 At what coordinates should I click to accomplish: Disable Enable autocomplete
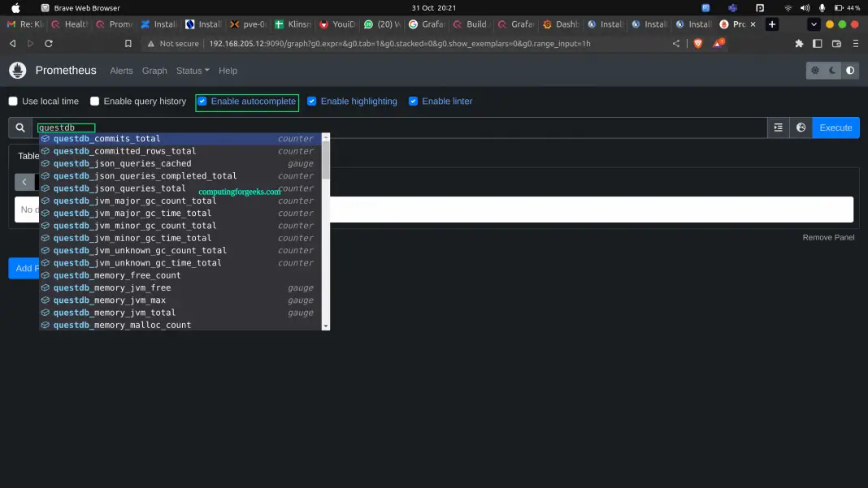(202, 101)
